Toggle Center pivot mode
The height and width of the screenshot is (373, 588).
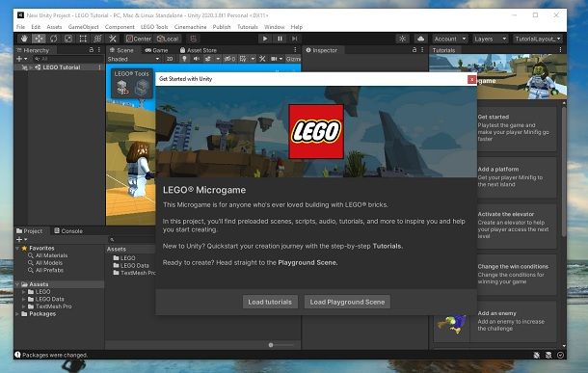139,39
